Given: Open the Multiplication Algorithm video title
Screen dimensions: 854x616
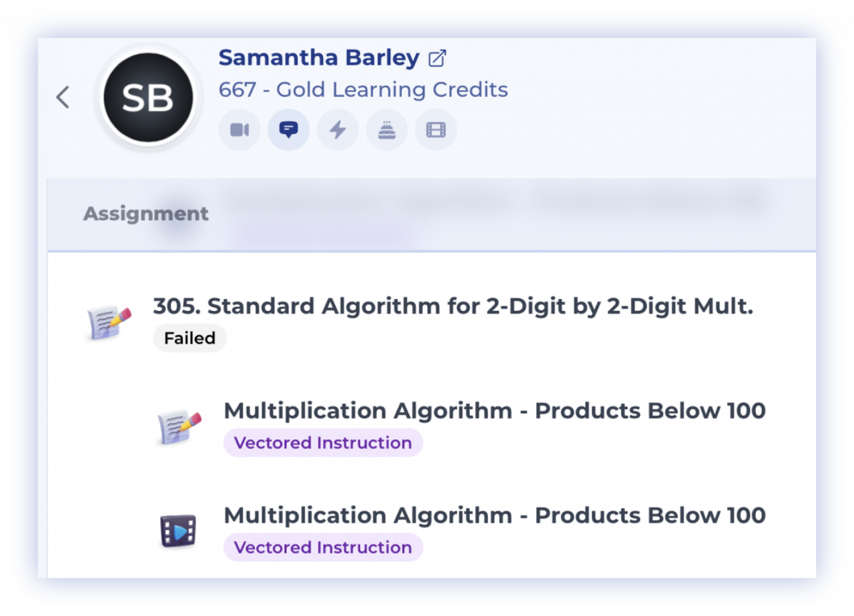Looking at the screenshot, I should pos(494,515).
